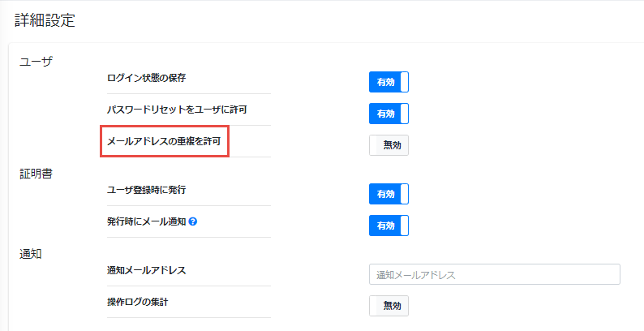Toggle the ログイン状態の保存 switch
644x331 pixels.
coord(389,82)
